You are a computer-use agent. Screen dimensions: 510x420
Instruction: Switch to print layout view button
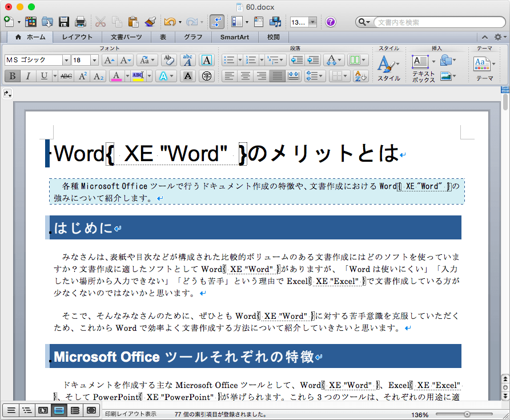pyautogui.click(x=59, y=410)
